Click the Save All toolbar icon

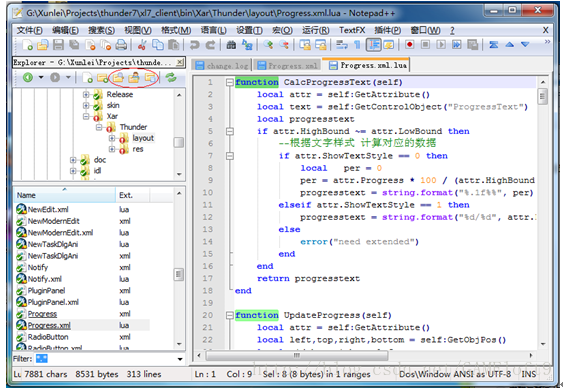click(x=74, y=45)
